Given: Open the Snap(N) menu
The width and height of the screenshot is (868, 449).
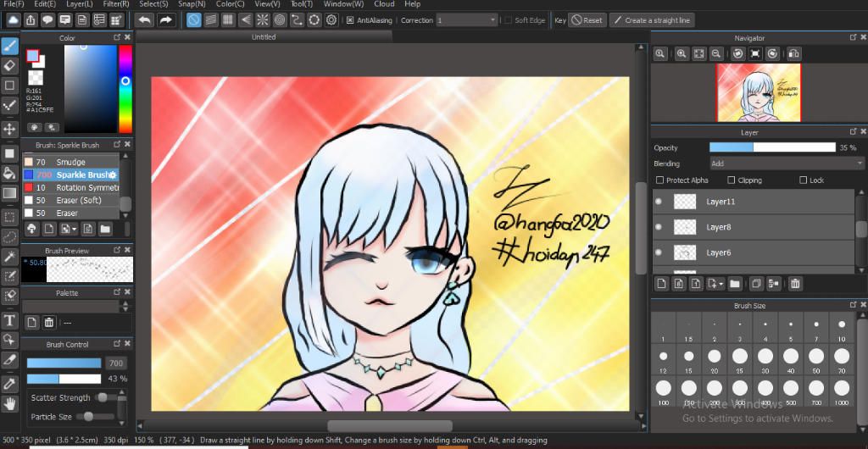Looking at the screenshot, I should pyautogui.click(x=192, y=4).
